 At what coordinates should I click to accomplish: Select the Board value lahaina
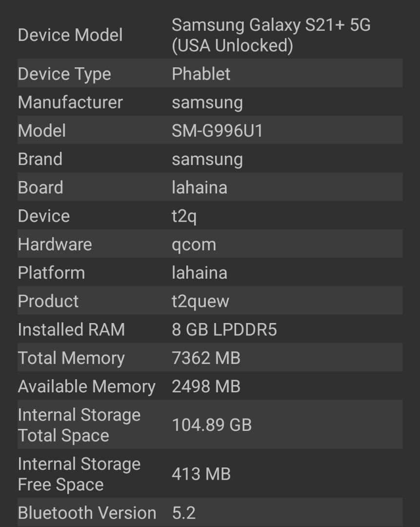point(200,187)
